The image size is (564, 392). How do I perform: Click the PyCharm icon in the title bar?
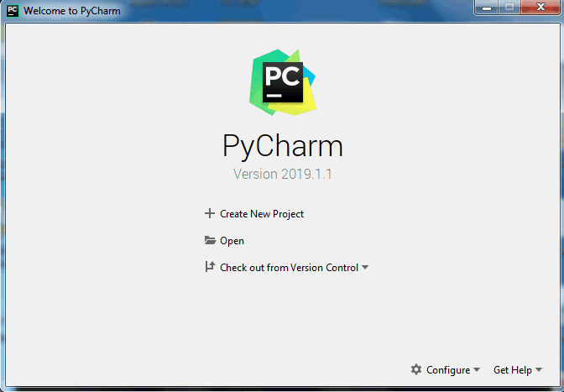[13, 11]
